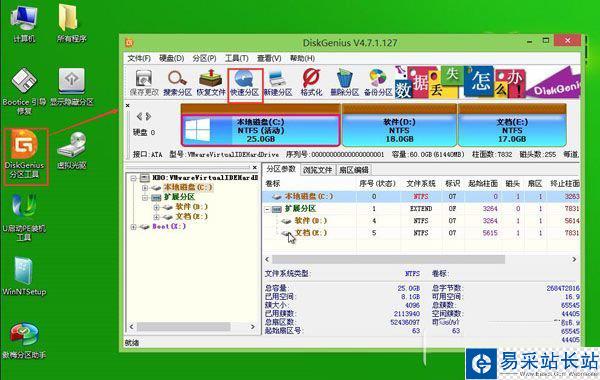The image size is (600, 380).
Task: Click the Save Changes (保存更改) toolbar icon
Action: [144, 82]
